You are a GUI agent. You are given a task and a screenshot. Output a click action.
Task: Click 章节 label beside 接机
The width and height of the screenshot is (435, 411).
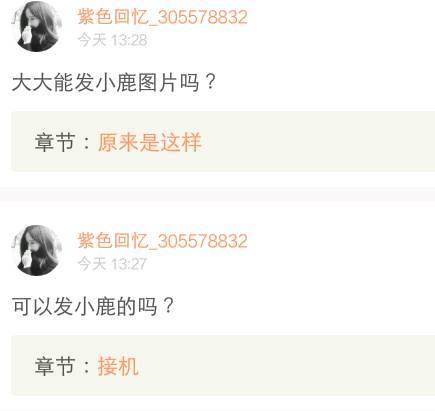[54, 366]
